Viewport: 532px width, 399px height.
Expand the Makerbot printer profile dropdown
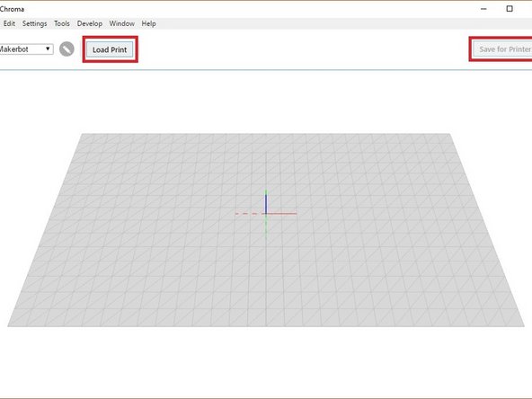click(x=26, y=49)
